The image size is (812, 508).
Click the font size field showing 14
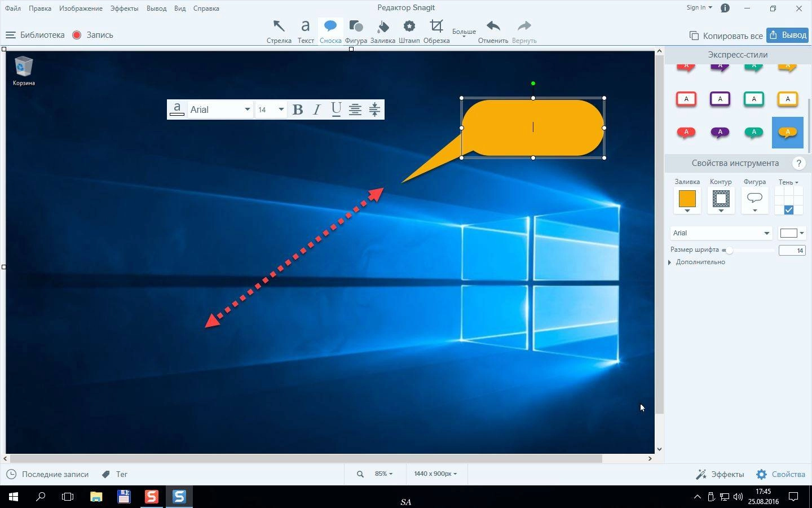coord(792,251)
